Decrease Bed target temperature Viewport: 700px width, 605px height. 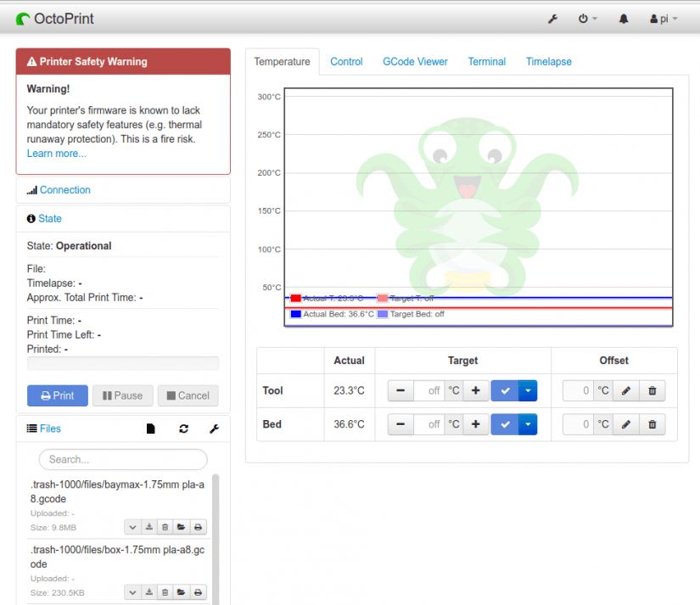pyautogui.click(x=400, y=424)
